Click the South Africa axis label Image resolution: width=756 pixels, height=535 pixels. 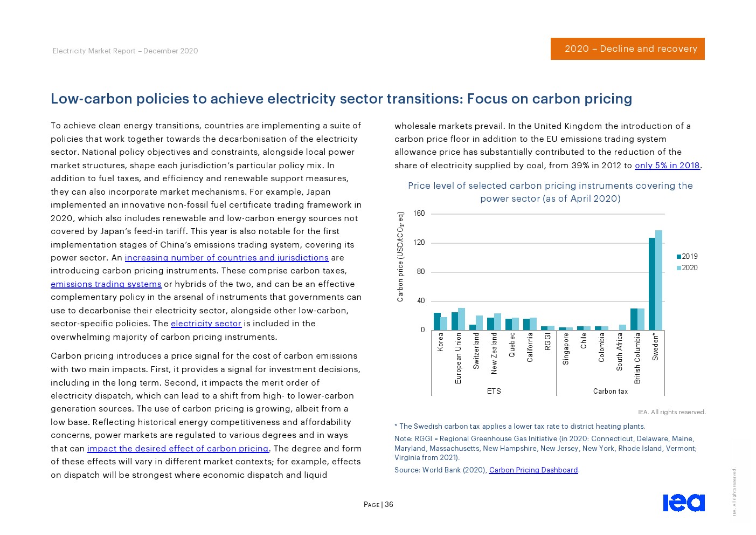[x=620, y=352]
